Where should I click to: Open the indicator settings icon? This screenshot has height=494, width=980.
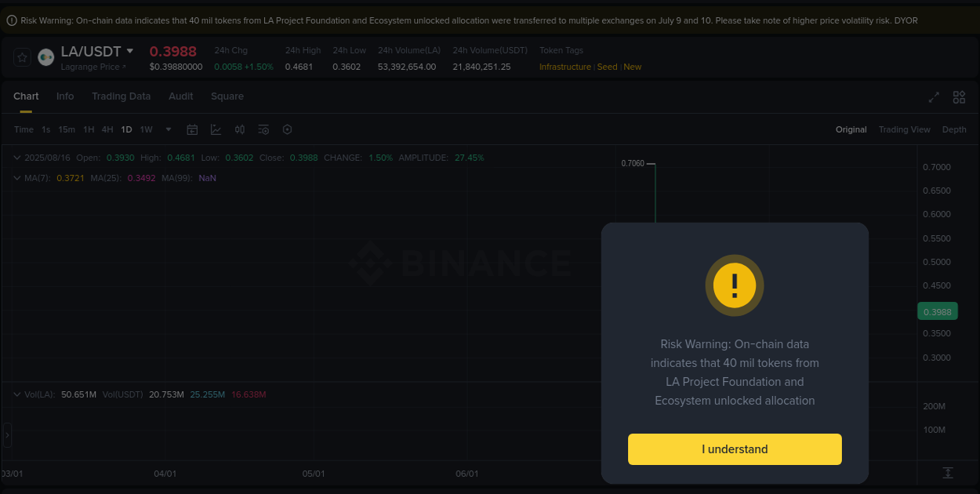(x=263, y=129)
